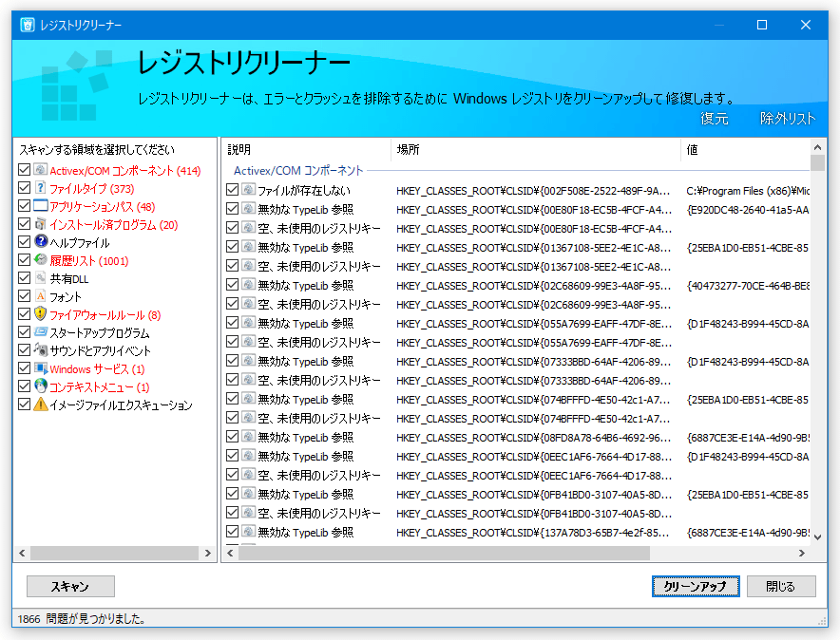
Task: Select the Activex/COM コンポーネント group header
Action: 298,171
